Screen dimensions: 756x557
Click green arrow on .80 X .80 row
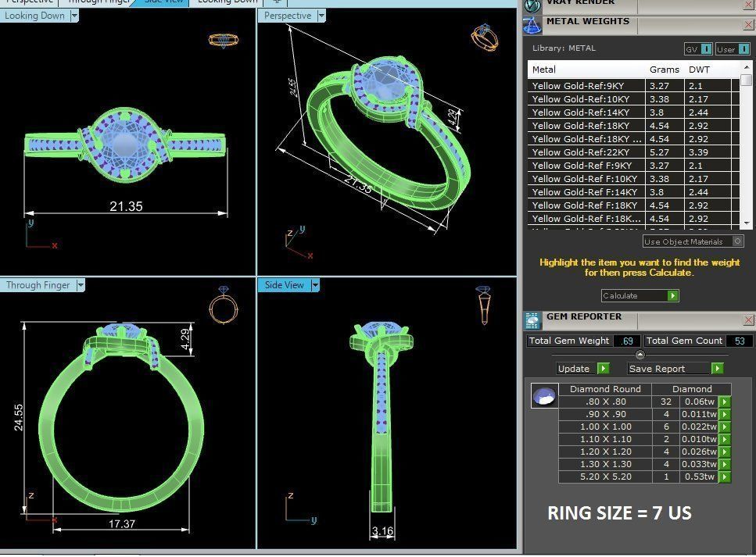[724, 402]
